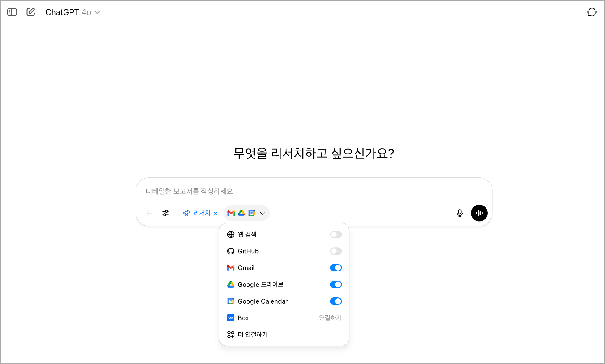The height and width of the screenshot is (364, 605).
Task: Click the microphone dictation icon
Action: tap(459, 213)
